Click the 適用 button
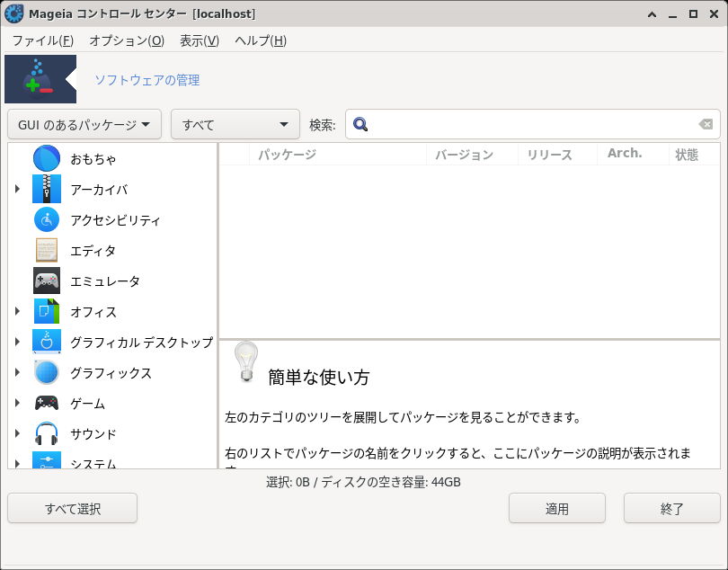This screenshot has width=728, height=570. (x=557, y=508)
